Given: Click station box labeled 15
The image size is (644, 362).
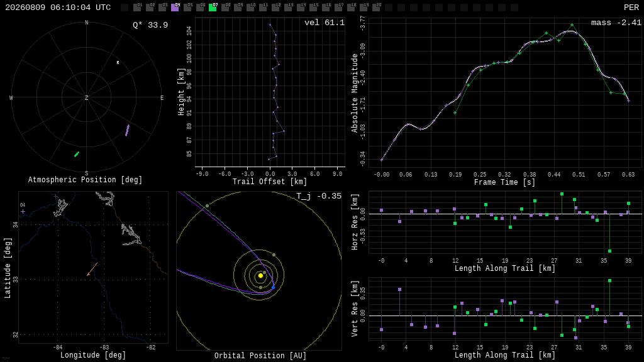Looking at the screenshot, I should coord(313,8).
